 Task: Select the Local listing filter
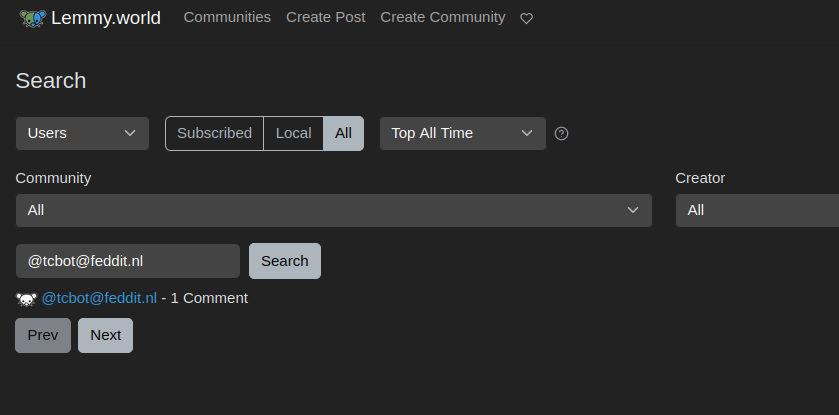[293, 133]
